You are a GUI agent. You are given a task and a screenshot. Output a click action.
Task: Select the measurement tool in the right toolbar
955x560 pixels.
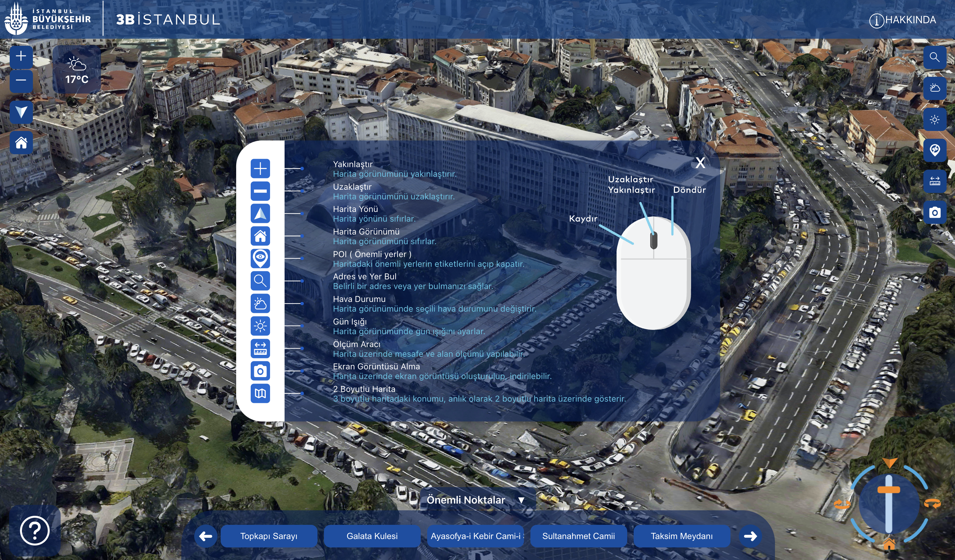coord(935,182)
